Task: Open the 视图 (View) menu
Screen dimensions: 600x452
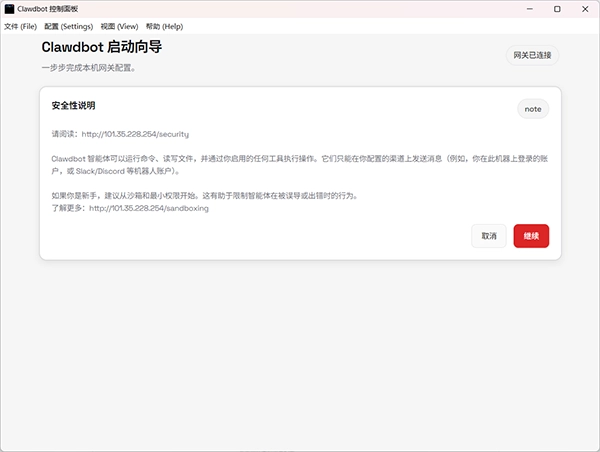Action: 119,26
